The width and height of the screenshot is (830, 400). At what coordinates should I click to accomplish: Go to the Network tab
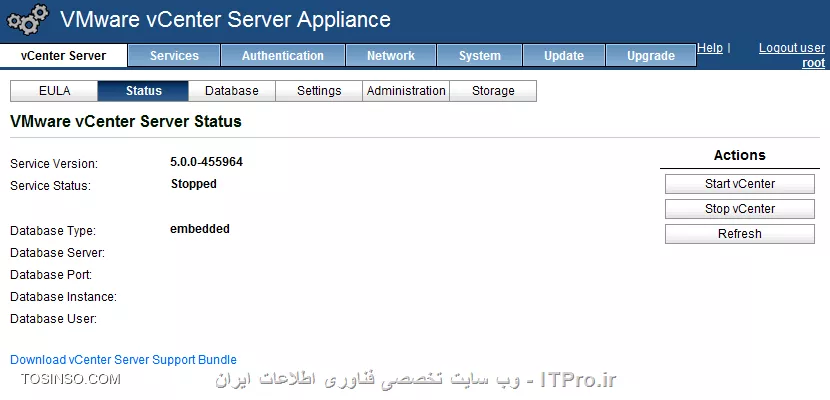(x=391, y=56)
